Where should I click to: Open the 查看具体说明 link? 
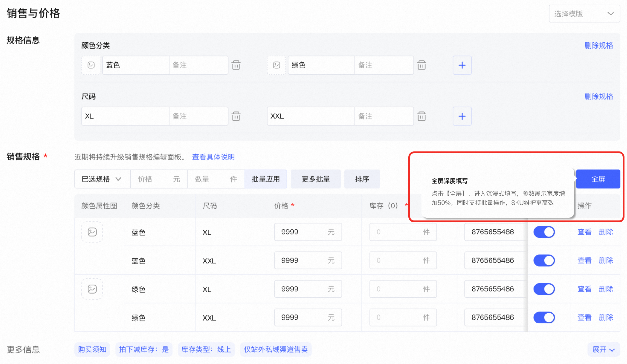(213, 157)
